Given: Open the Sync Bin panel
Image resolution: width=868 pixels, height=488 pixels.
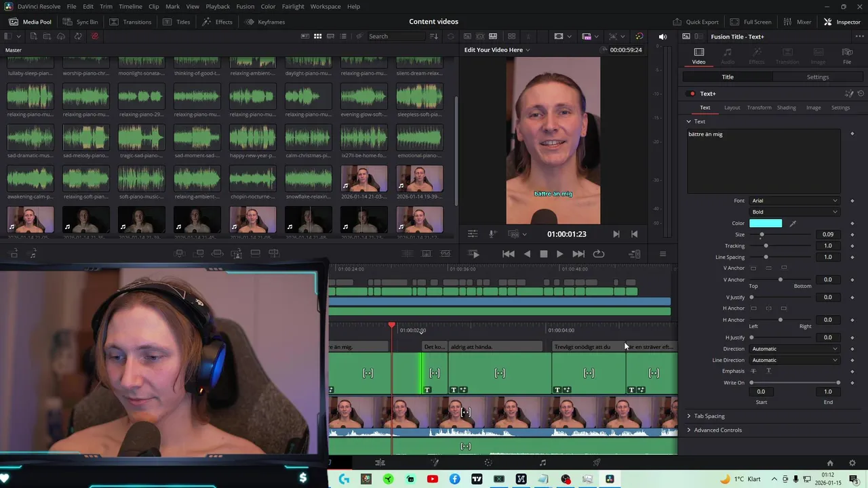Looking at the screenshot, I should (80, 22).
